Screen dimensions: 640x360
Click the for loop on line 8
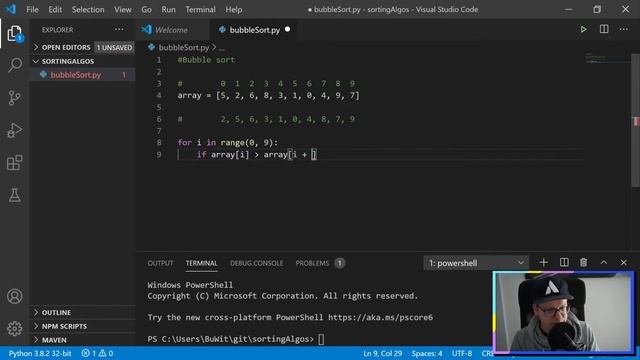click(x=228, y=142)
